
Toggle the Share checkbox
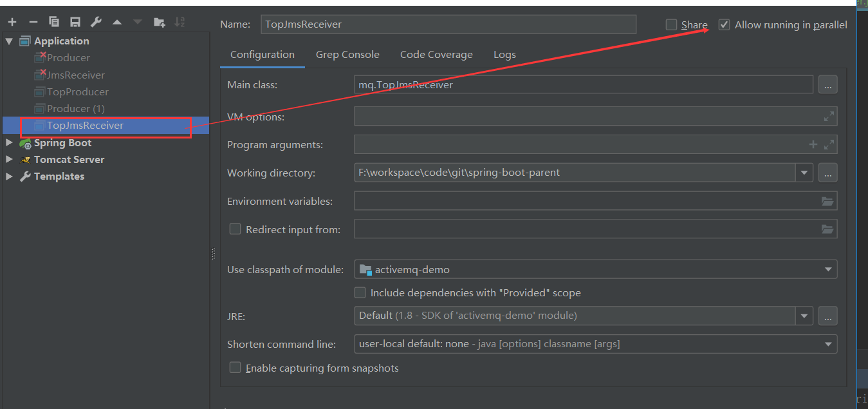[x=671, y=24]
